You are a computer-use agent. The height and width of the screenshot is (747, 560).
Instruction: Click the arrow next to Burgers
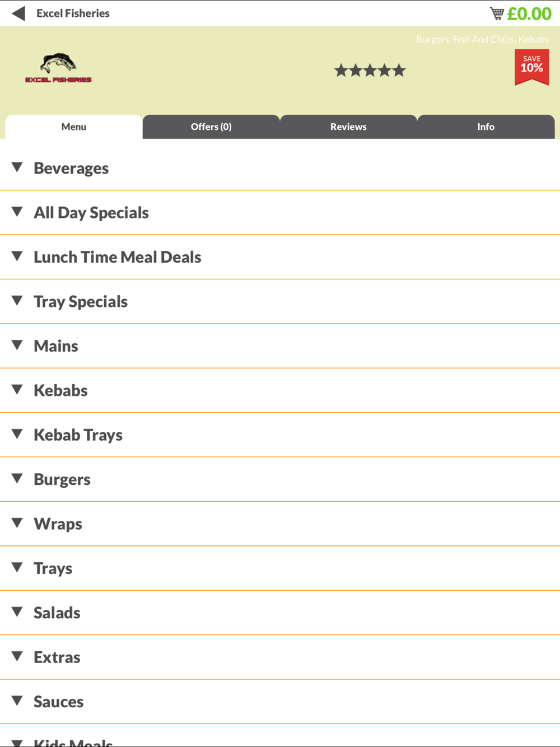click(x=17, y=479)
